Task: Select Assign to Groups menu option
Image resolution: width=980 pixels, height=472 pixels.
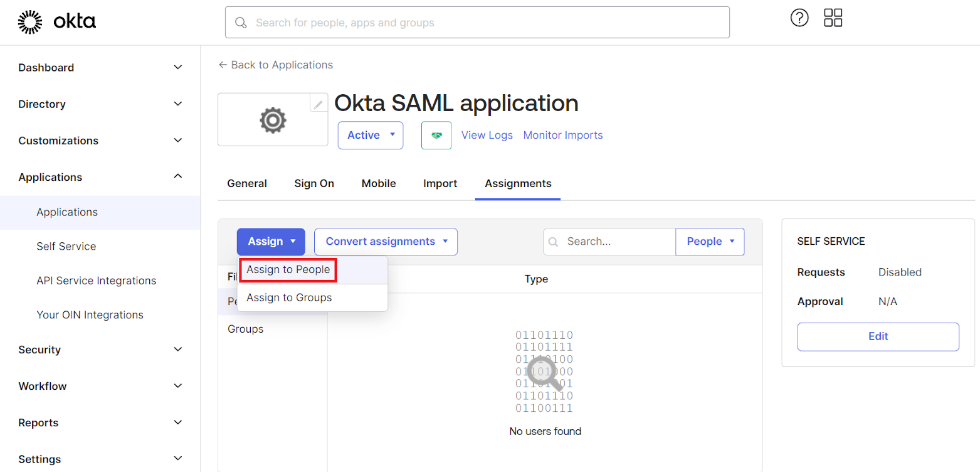Action: [289, 298]
